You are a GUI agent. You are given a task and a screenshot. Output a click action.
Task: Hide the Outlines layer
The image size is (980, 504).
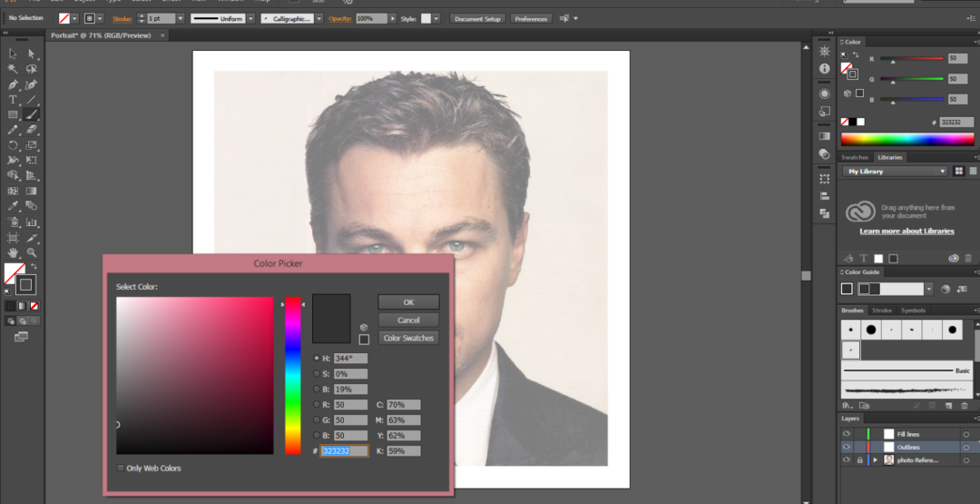[847, 447]
